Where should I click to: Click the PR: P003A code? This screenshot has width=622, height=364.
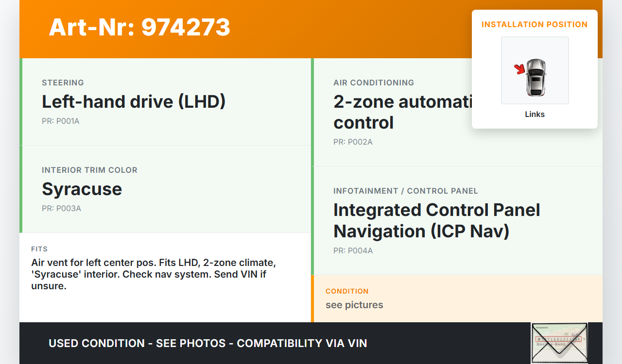point(61,209)
